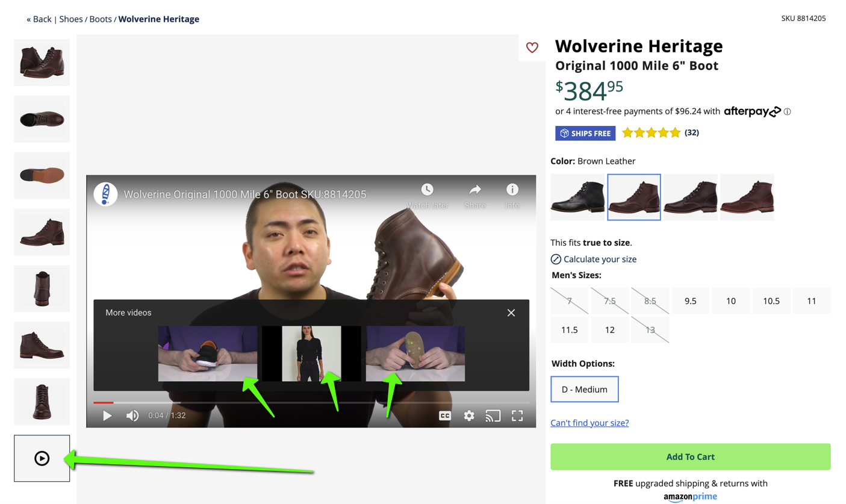Choose men's size 9.5
846x504 pixels.
tap(691, 300)
